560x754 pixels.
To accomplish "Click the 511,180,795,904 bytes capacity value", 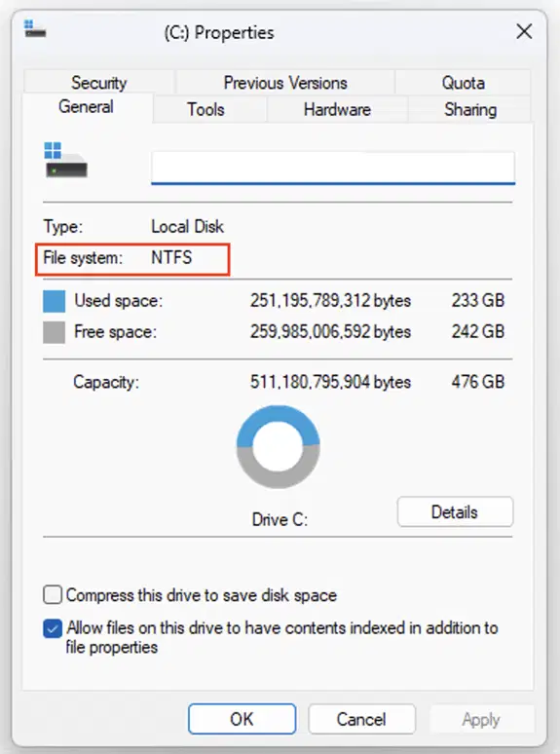I will pos(330,382).
